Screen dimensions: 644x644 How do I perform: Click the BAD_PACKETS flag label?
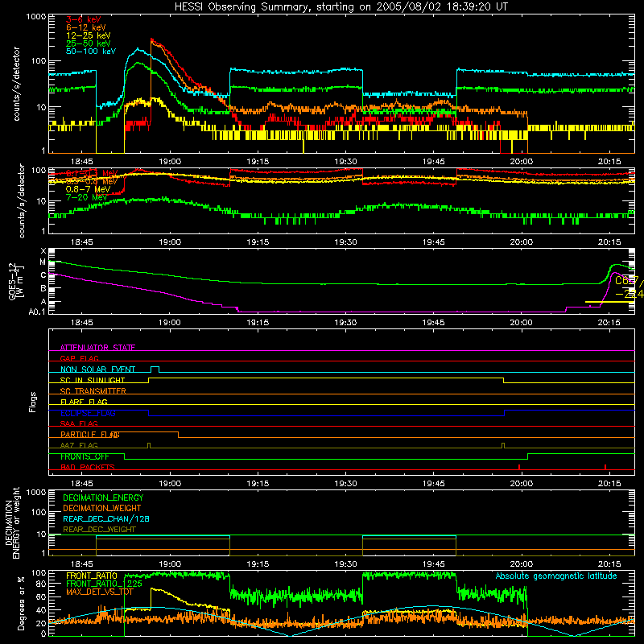point(88,467)
